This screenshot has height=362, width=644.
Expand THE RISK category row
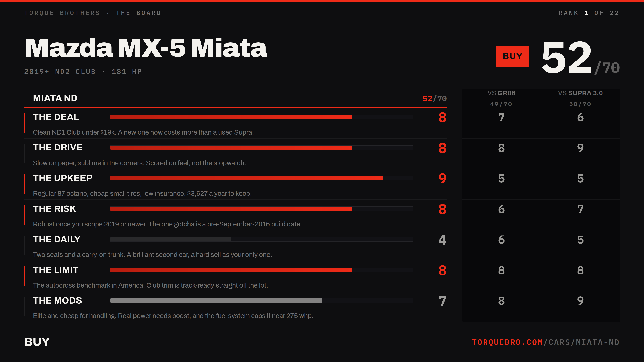tap(235, 215)
